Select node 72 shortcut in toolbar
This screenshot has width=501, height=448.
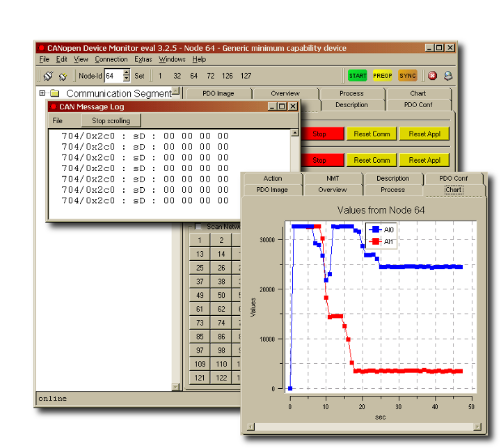tap(211, 76)
